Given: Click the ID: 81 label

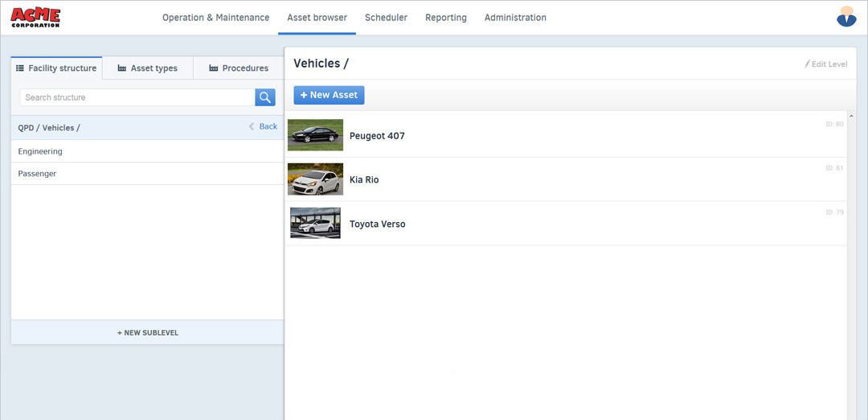Looking at the screenshot, I should click(x=834, y=168).
